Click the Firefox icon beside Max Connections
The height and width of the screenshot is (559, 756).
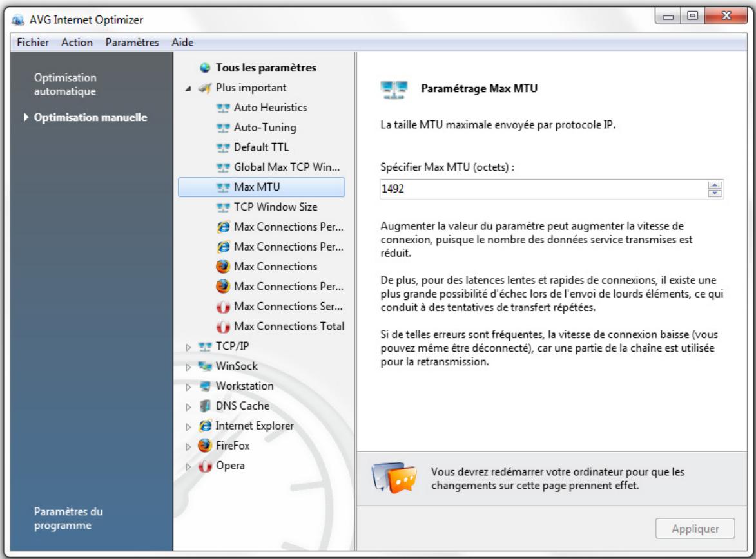[x=223, y=267]
